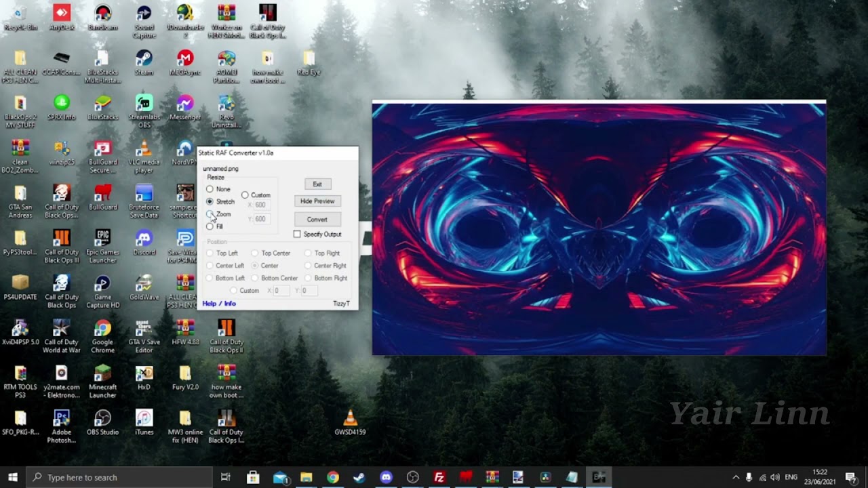Click the preview image window
This screenshot has height=488, width=868.
coord(599,229)
